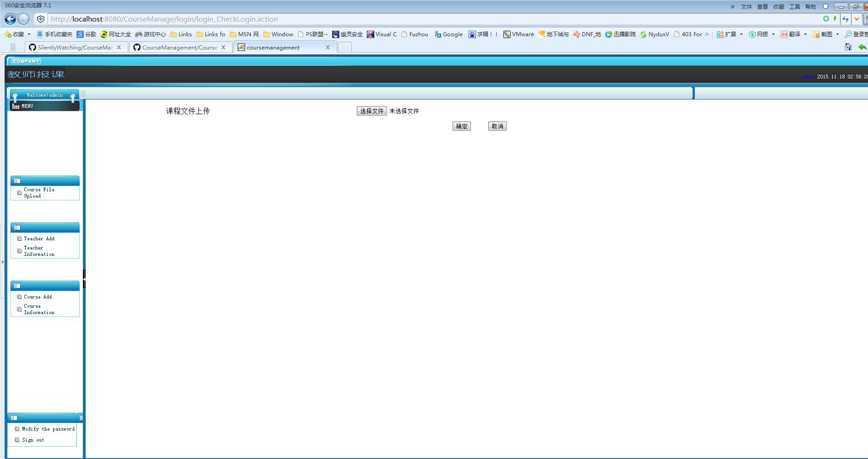Open the 收藏 favorites star bookmark button
This screenshot has height=459, width=868.
pos(14,34)
